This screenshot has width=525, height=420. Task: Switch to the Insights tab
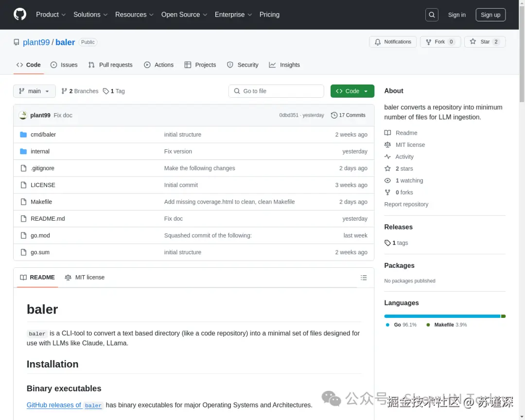coord(284,65)
